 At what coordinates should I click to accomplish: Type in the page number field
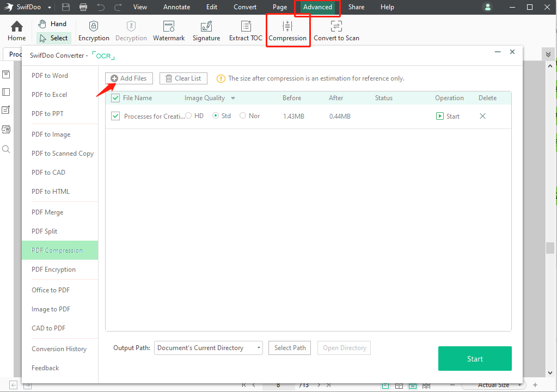(x=278, y=384)
